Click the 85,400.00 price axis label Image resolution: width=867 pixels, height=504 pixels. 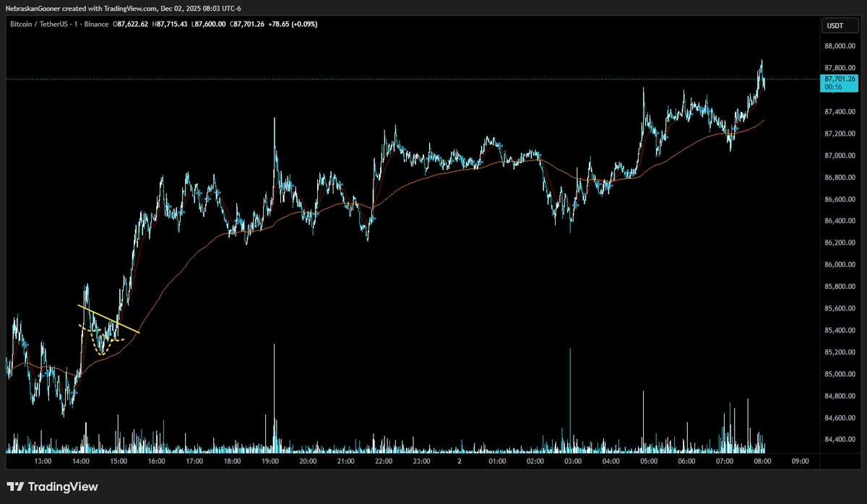[x=839, y=331]
